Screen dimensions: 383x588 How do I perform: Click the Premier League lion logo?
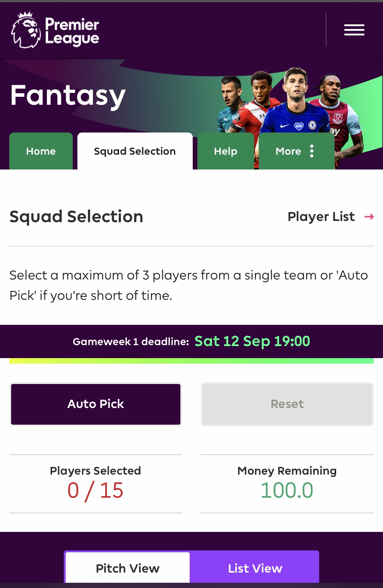[x=26, y=31]
